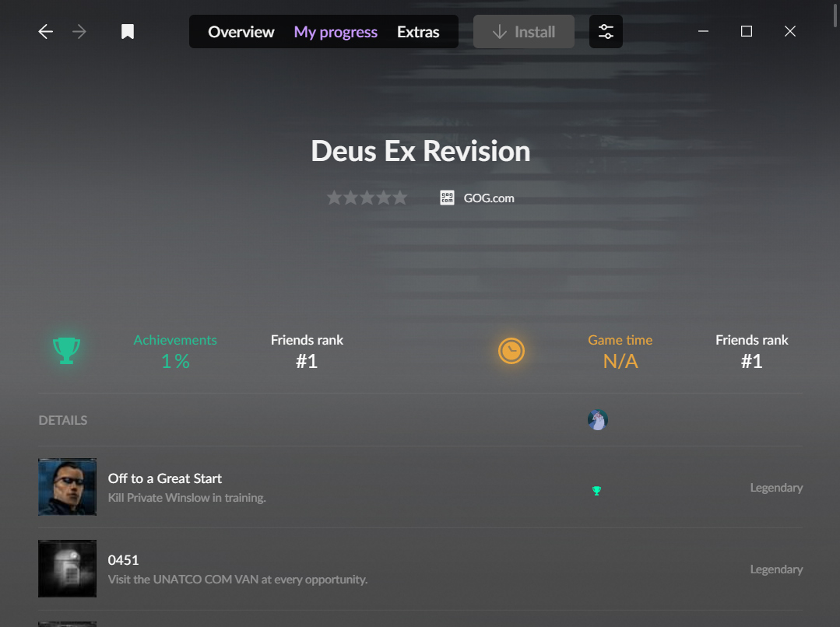The width and height of the screenshot is (840, 627).
Task: Click the user avatar in DETAILS row
Action: [597, 420]
